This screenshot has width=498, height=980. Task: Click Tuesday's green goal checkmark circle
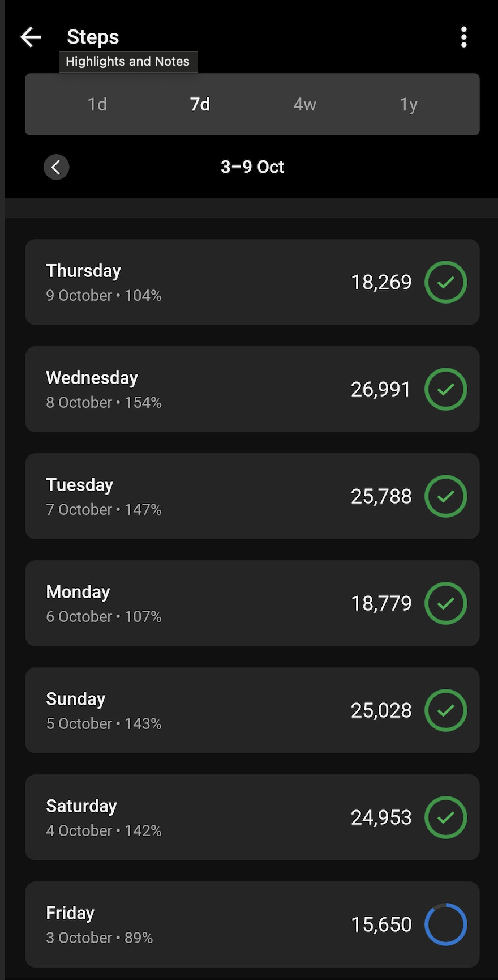445,496
